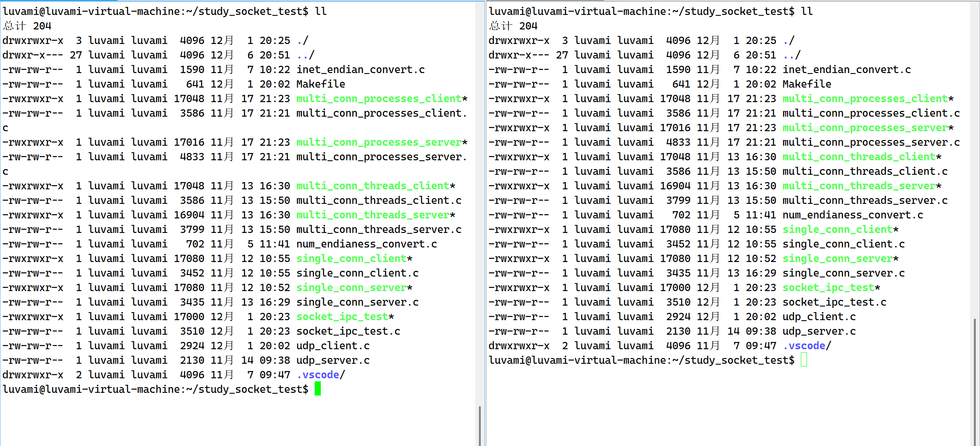
Task: Click inet_endian_convert.c in left pane
Action: pos(360,70)
